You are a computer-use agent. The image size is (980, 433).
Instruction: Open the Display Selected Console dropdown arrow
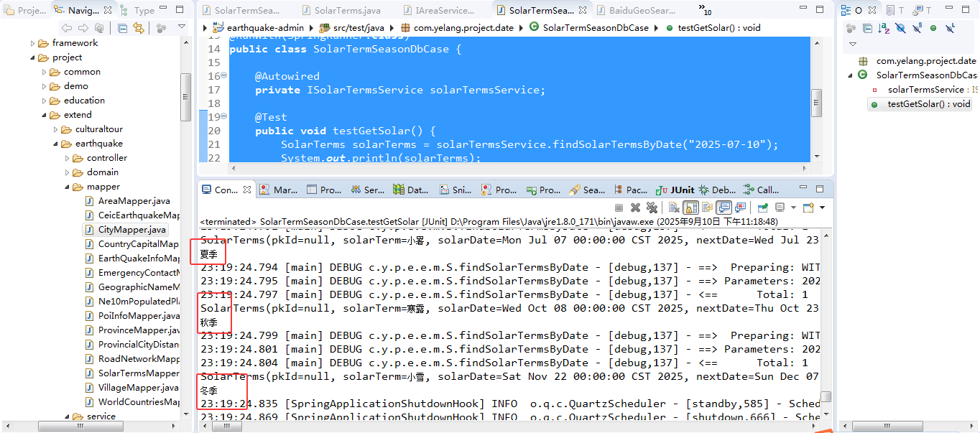(793, 208)
